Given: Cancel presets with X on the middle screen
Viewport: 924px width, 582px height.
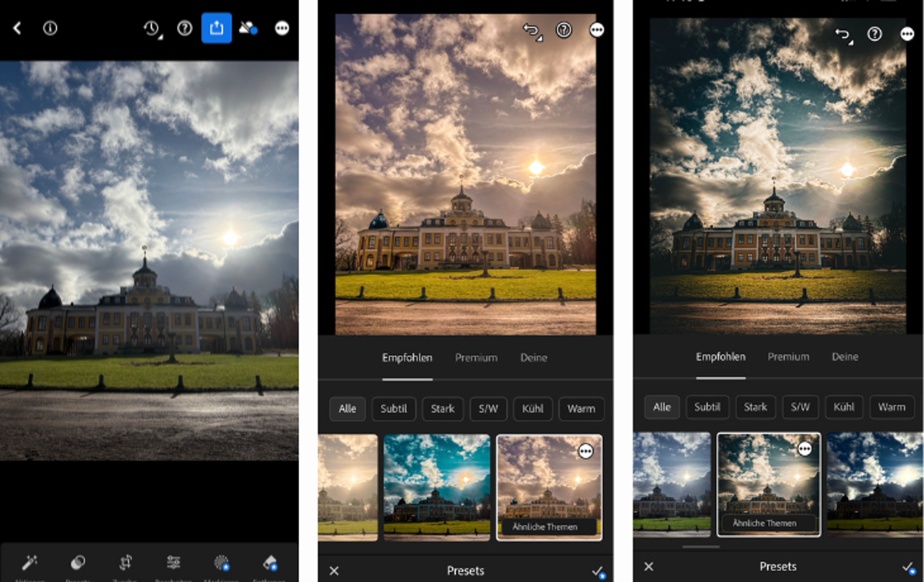Looking at the screenshot, I should (334, 571).
